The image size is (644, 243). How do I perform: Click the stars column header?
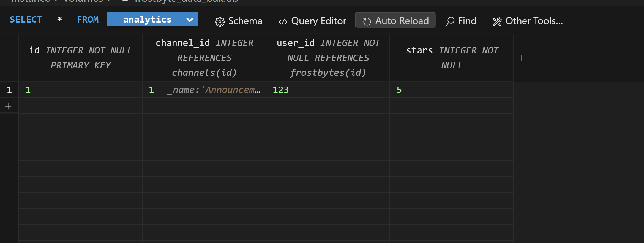(452, 58)
